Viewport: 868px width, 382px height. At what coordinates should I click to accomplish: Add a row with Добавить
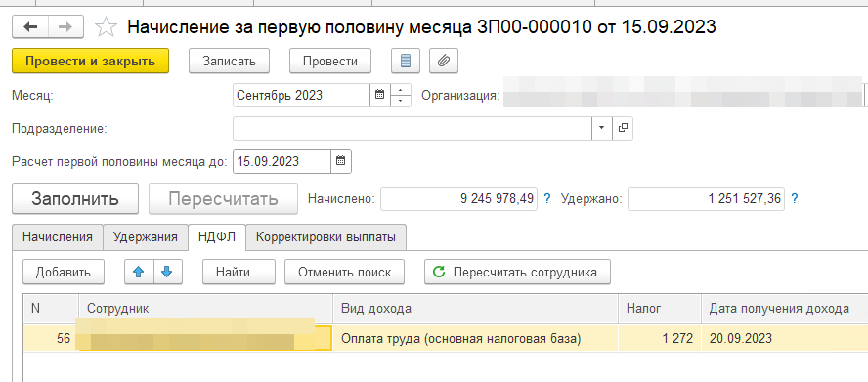tap(64, 272)
